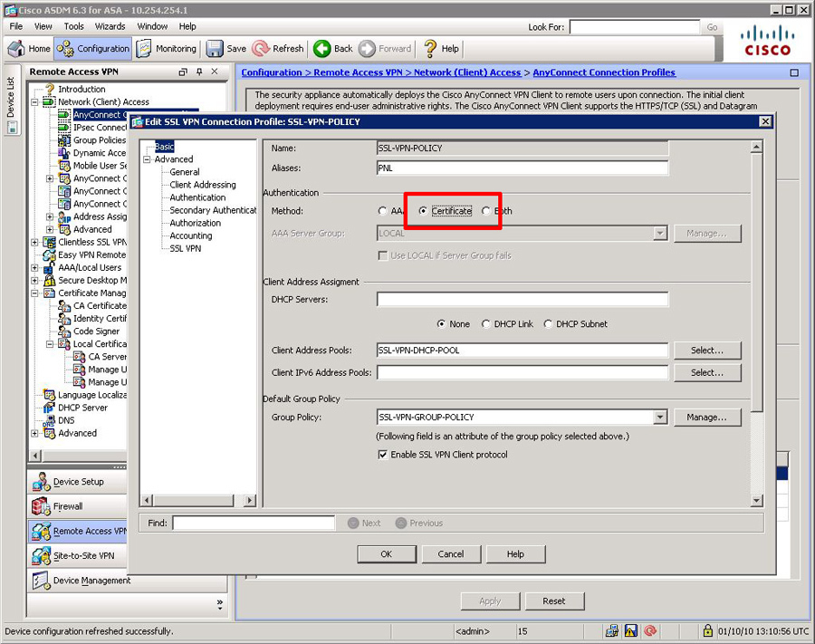Pin the Remote Access VPN panel
The width and height of the screenshot is (815, 644).
click(199, 72)
